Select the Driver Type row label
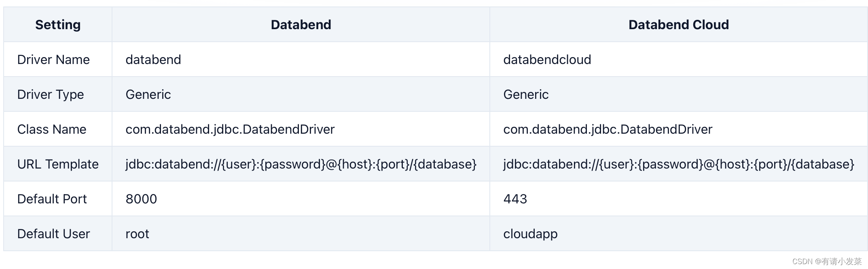The width and height of the screenshot is (868, 269). pos(51,94)
